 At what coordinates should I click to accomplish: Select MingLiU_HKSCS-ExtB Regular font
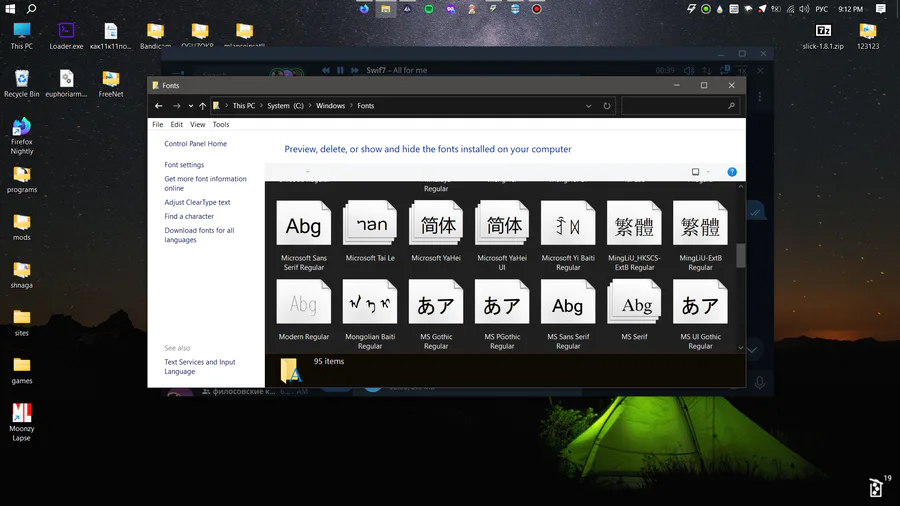pyautogui.click(x=634, y=236)
